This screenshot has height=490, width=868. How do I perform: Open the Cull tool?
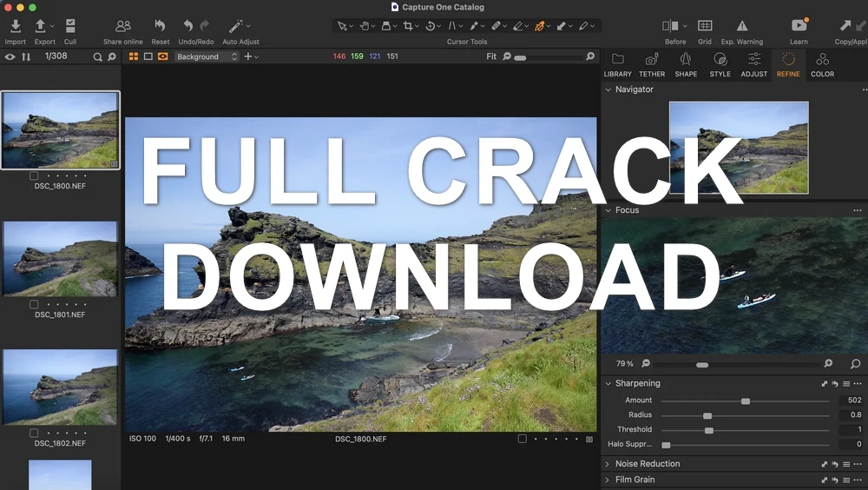coord(70,27)
